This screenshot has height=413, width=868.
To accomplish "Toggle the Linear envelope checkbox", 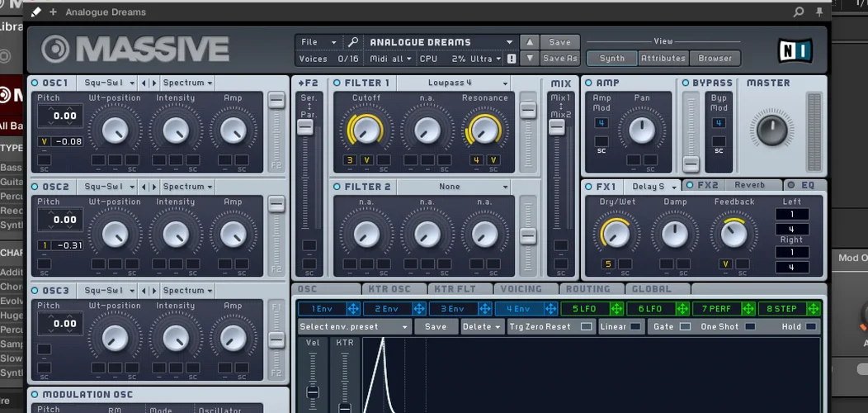I will point(635,327).
